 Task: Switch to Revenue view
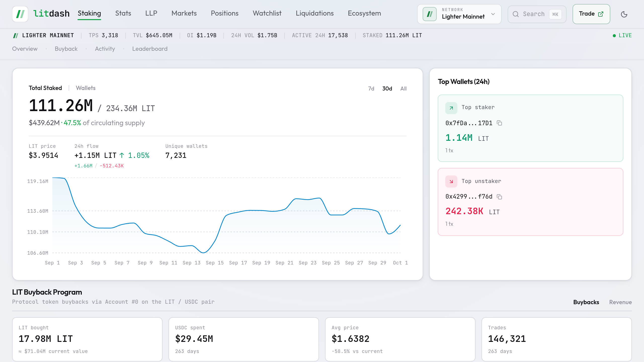tap(620, 302)
